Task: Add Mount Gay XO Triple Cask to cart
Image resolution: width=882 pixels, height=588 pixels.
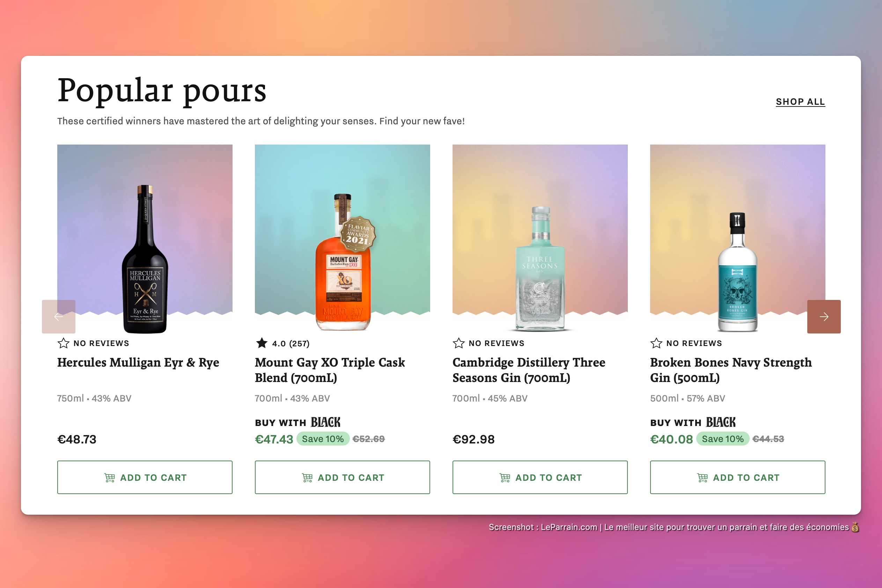Action: (343, 477)
